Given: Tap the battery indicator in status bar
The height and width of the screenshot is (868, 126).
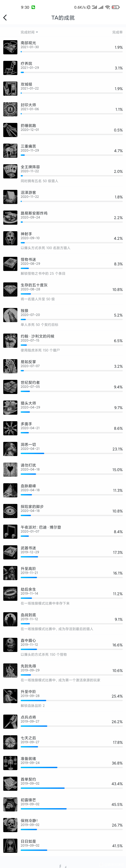Looking at the screenshot, I should [x=115, y=7].
